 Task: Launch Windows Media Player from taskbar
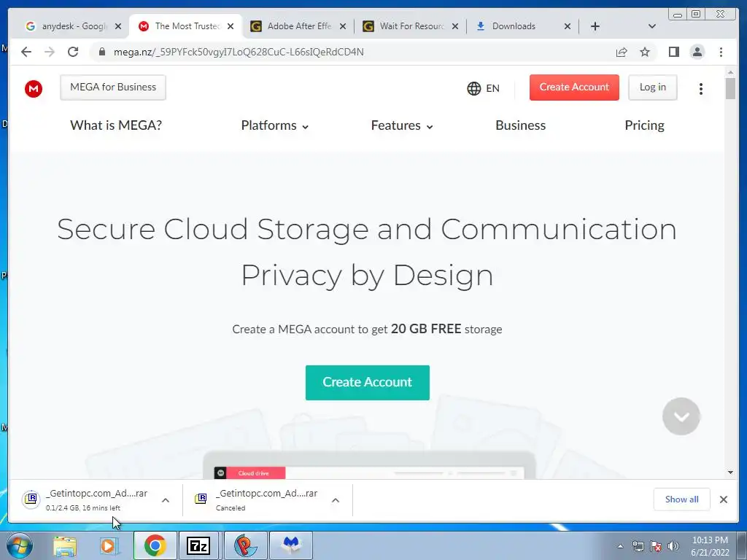[109, 545]
